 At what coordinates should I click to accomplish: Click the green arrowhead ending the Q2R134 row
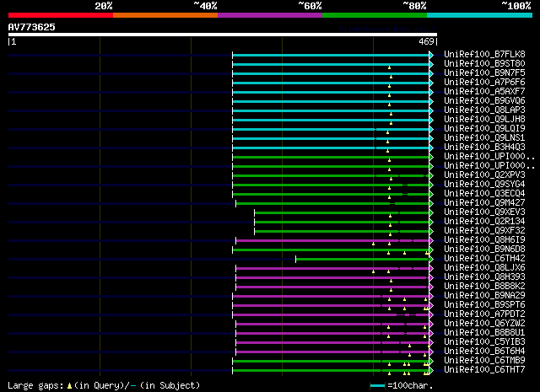pos(431,222)
